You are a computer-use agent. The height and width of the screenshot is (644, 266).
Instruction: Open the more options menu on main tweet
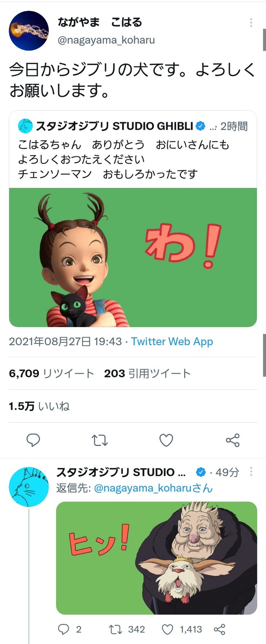(251, 23)
